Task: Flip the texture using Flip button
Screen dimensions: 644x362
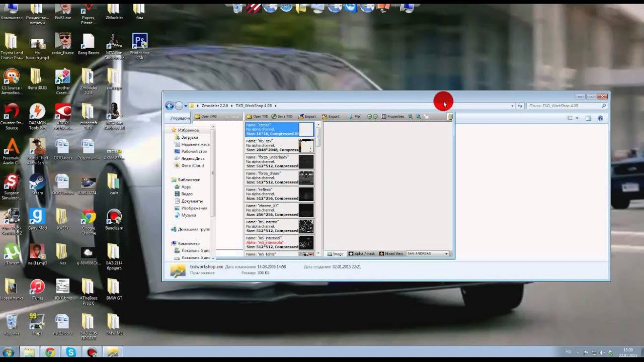Action: click(x=354, y=117)
